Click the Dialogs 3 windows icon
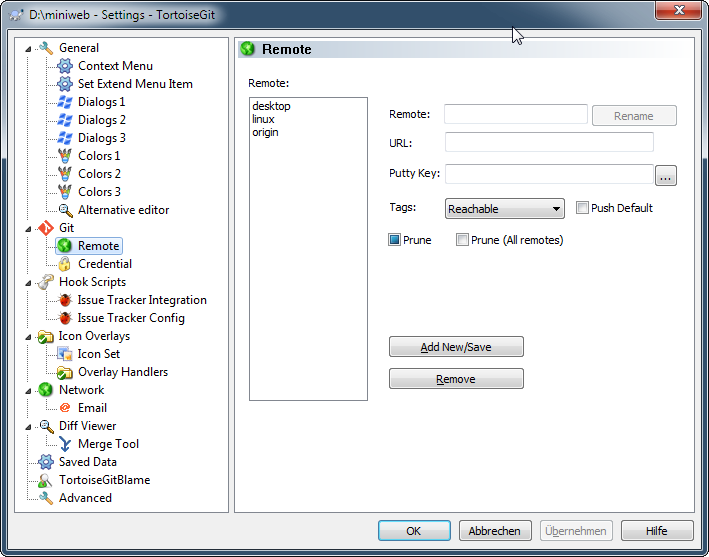Image resolution: width=709 pixels, height=557 pixels. (65, 138)
